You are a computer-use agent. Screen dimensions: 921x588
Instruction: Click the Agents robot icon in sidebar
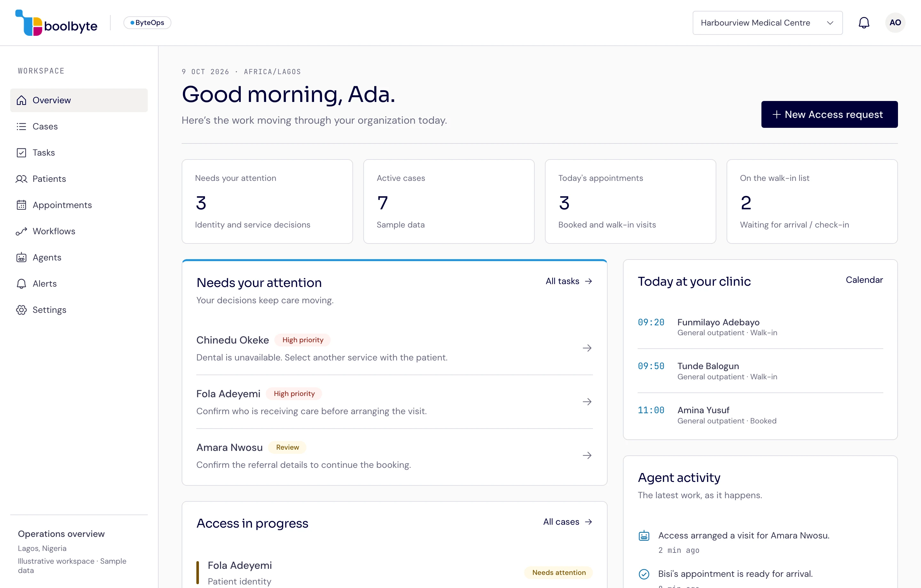pyautogui.click(x=21, y=257)
